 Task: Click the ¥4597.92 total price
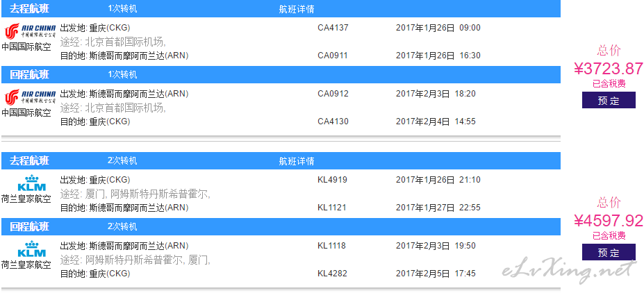(x=609, y=221)
